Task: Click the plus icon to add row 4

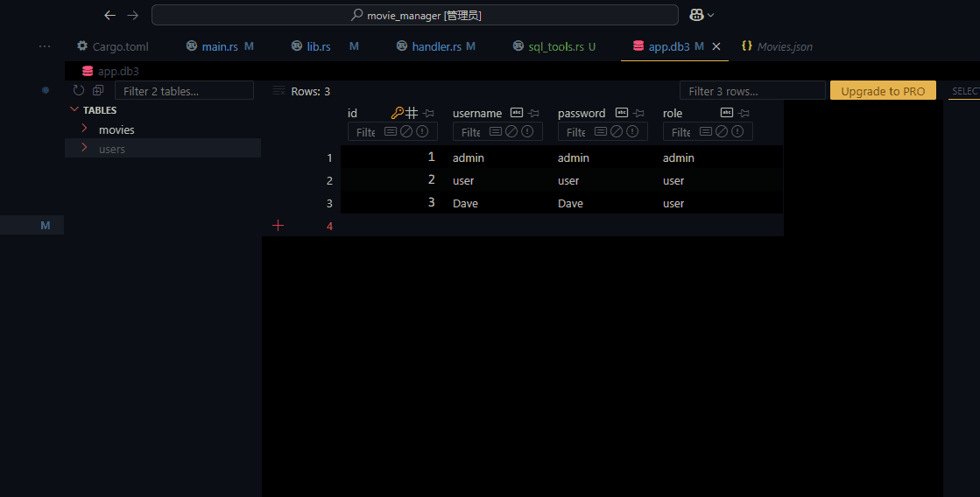Action: tap(278, 226)
